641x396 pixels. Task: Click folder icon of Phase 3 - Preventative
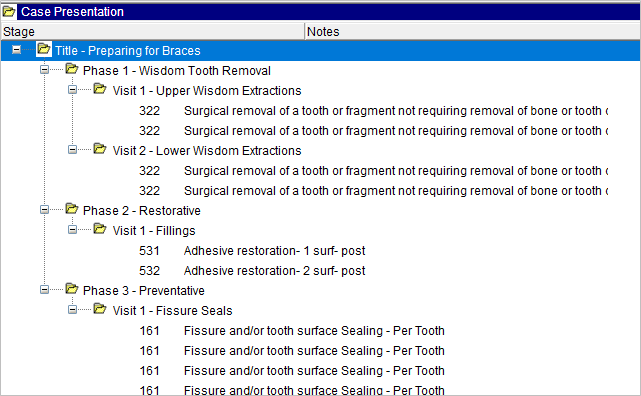[x=72, y=289]
